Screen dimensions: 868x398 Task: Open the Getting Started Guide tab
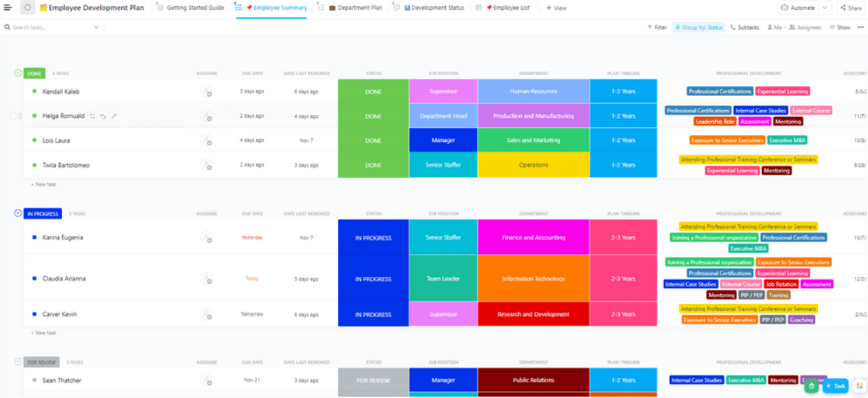pyautogui.click(x=191, y=8)
